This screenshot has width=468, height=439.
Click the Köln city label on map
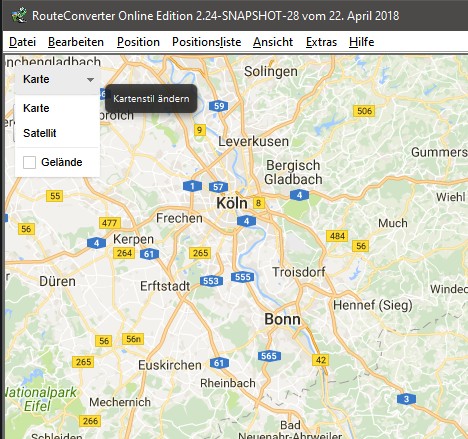[x=232, y=203]
